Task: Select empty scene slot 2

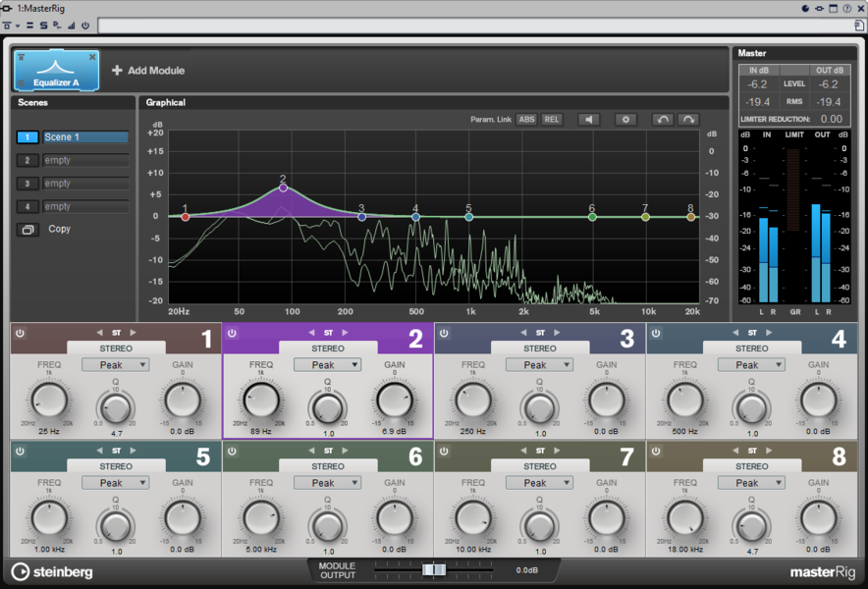Action: [x=27, y=160]
